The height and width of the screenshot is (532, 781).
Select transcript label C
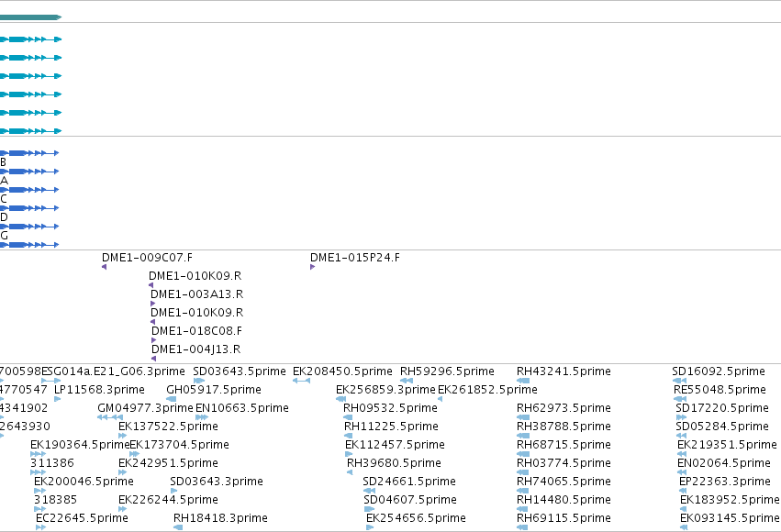coord(4,199)
